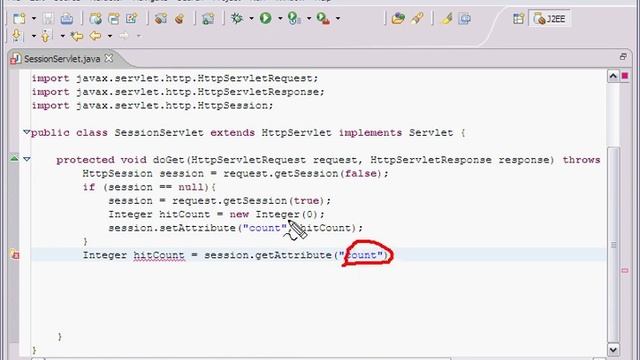
Task: Click the red error indicator atop overview ruler
Action: [x=625, y=76]
